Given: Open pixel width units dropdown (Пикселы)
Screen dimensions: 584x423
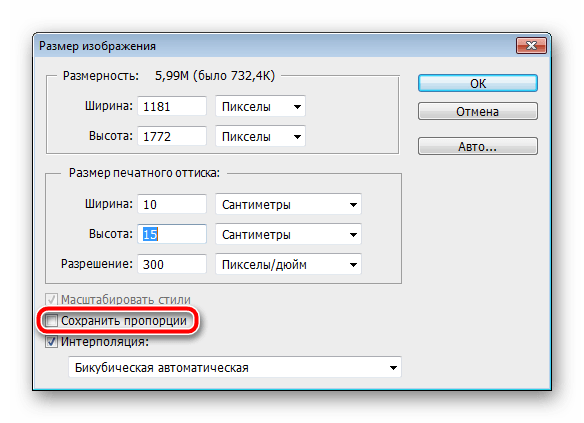Looking at the screenshot, I should (260, 106).
